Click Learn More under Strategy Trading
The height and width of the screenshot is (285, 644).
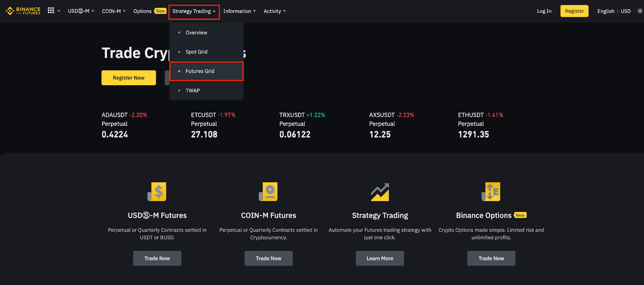click(x=380, y=258)
